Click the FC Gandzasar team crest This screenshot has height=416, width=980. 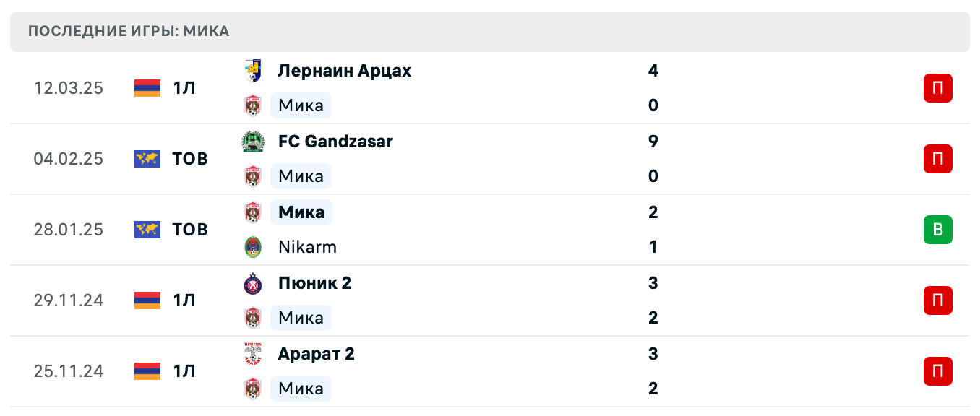tap(252, 142)
